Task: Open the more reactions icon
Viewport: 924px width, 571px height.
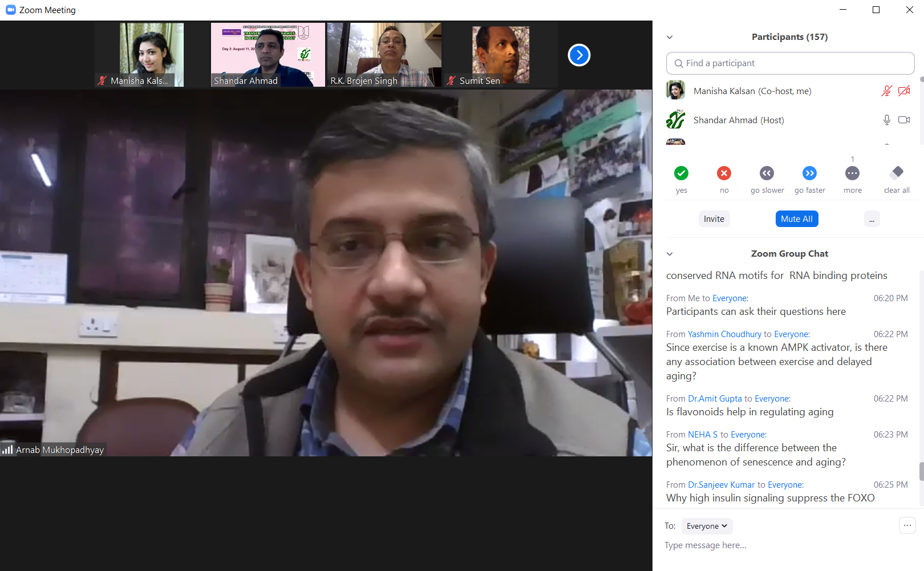Action: 852,173
